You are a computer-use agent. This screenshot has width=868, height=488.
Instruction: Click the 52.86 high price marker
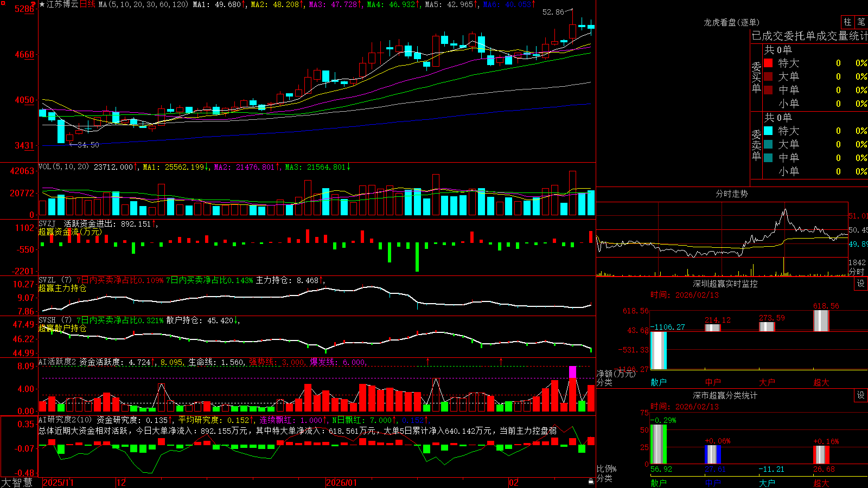point(553,12)
